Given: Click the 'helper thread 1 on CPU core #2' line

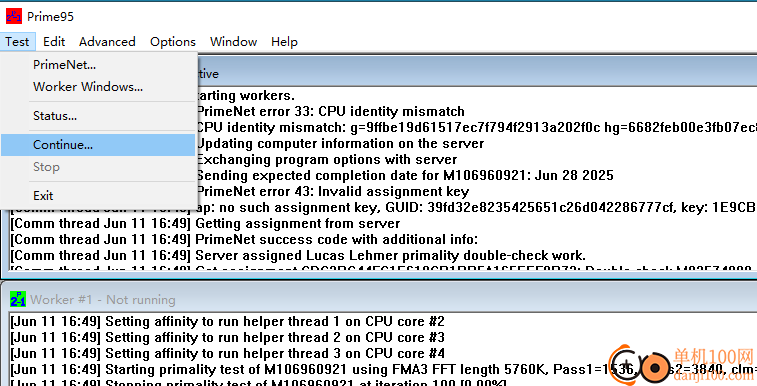Looking at the screenshot, I should coord(227,321).
